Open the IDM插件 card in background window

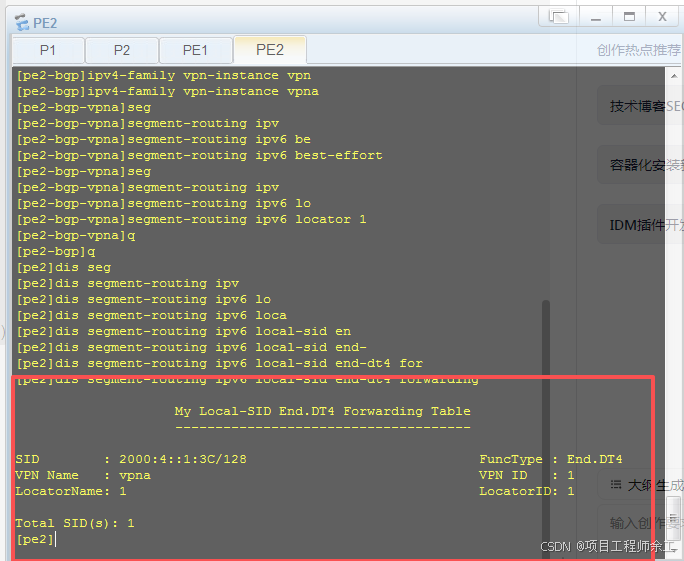[640, 225]
